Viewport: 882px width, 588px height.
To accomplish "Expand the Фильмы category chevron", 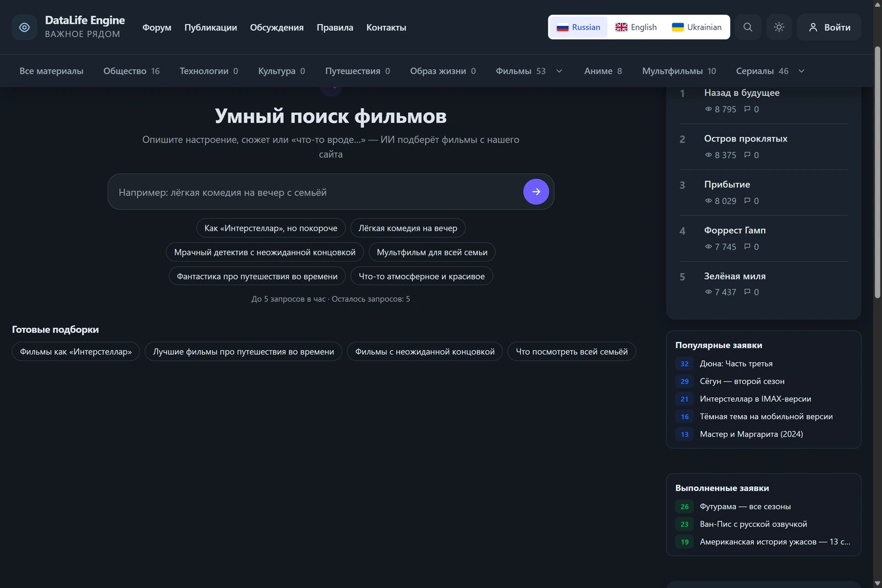I will [x=559, y=71].
